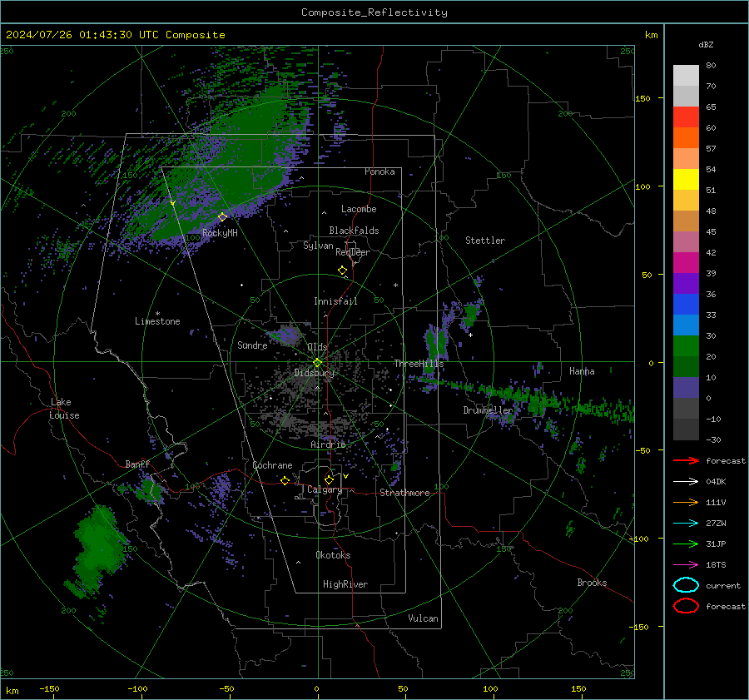
Task: Click the magenta 18TS arrow icon
Action: pyautogui.click(x=686, y=565)
